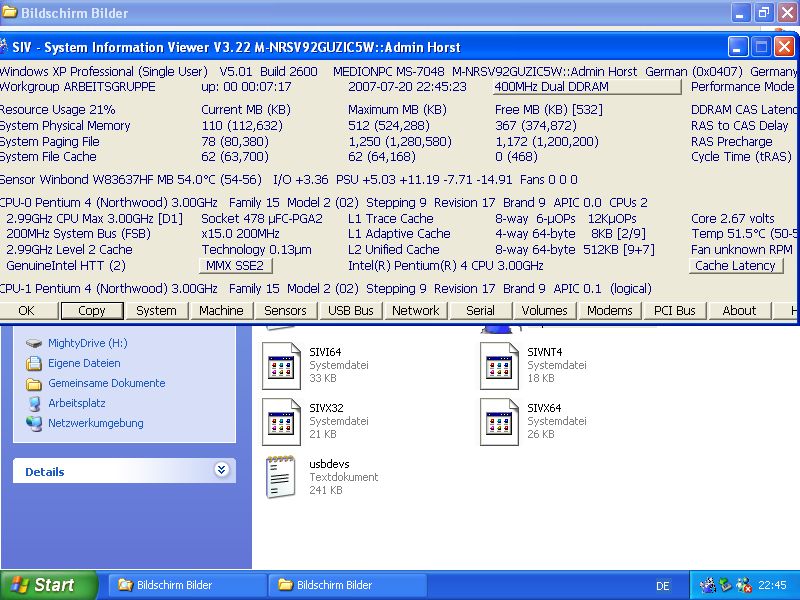Image resolution: width=800 pixels, height=600 pixels.
Task: Open Eigene Dateien link
Action: [x=84, y=363]
